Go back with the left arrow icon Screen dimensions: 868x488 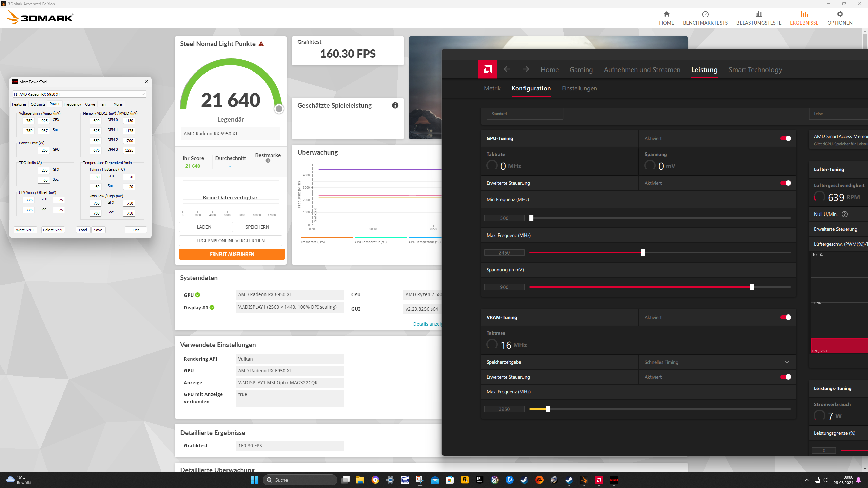pos(507,69)
